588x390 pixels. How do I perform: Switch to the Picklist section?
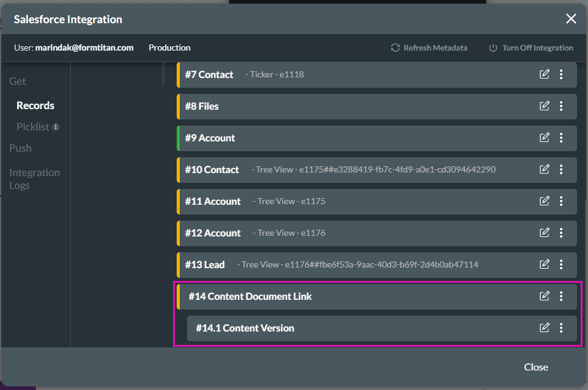point(32,127)
